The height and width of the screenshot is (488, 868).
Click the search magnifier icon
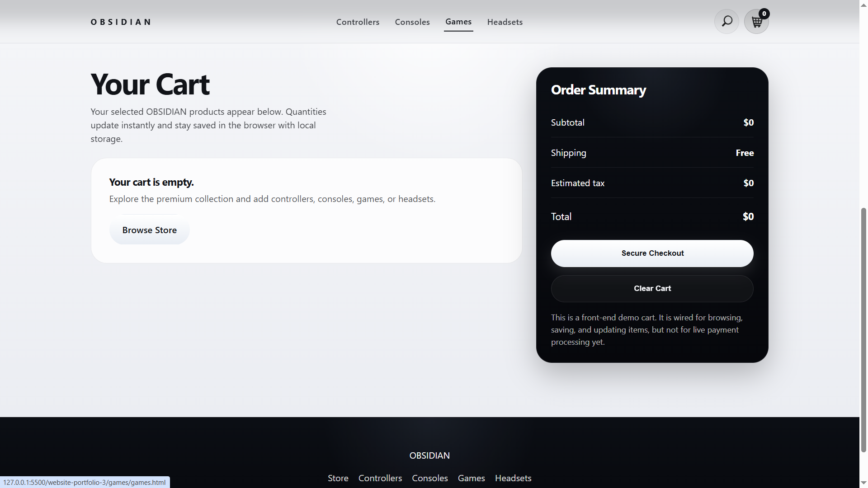[726, 21]
